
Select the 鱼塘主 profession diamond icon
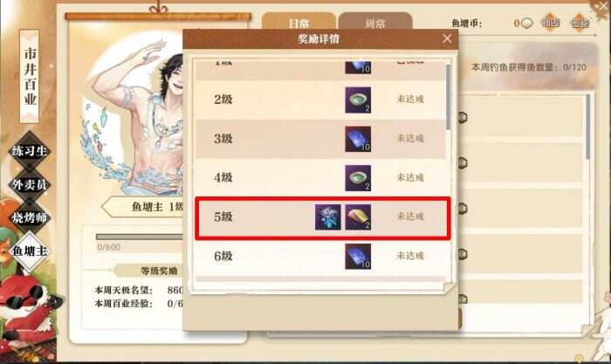click(x=30, y=251)
